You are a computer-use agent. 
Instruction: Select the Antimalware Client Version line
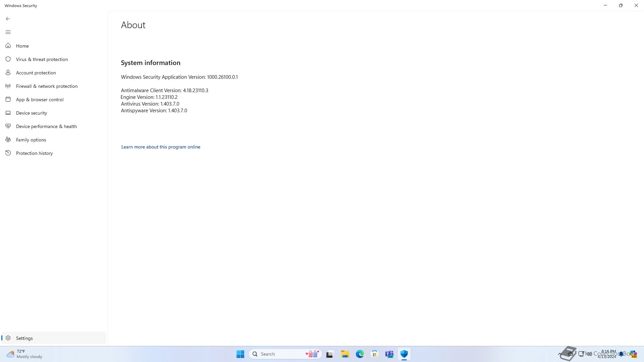coord(164,90)
